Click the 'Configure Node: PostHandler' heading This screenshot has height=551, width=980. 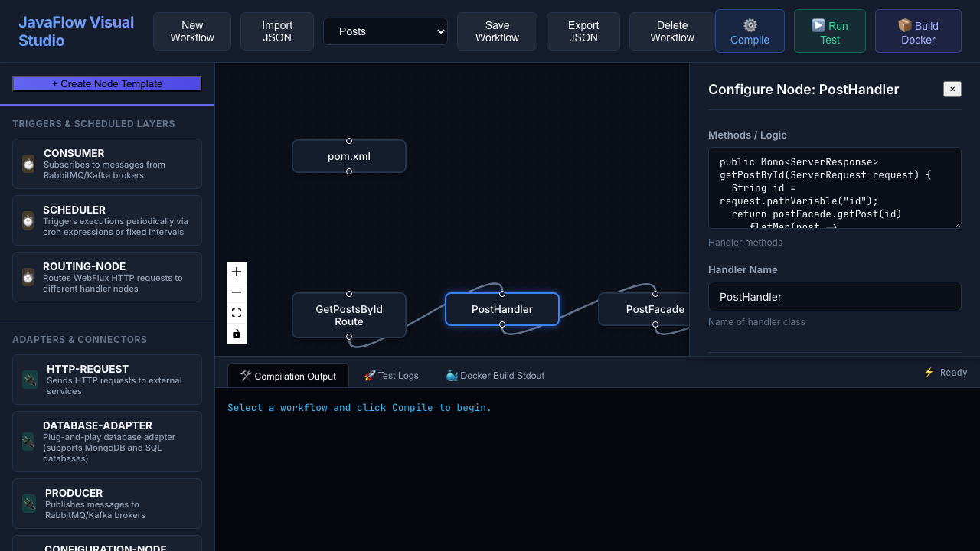[803, 90]
